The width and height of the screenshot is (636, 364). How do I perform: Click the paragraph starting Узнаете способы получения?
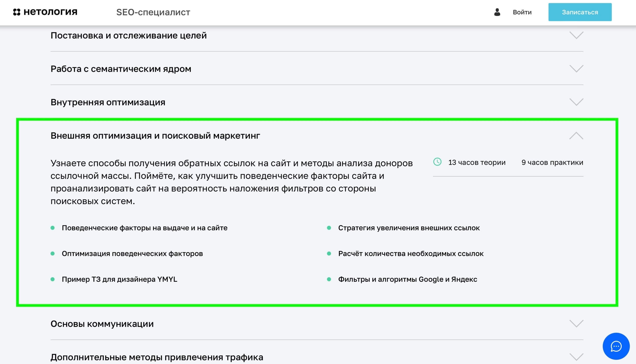231,182
